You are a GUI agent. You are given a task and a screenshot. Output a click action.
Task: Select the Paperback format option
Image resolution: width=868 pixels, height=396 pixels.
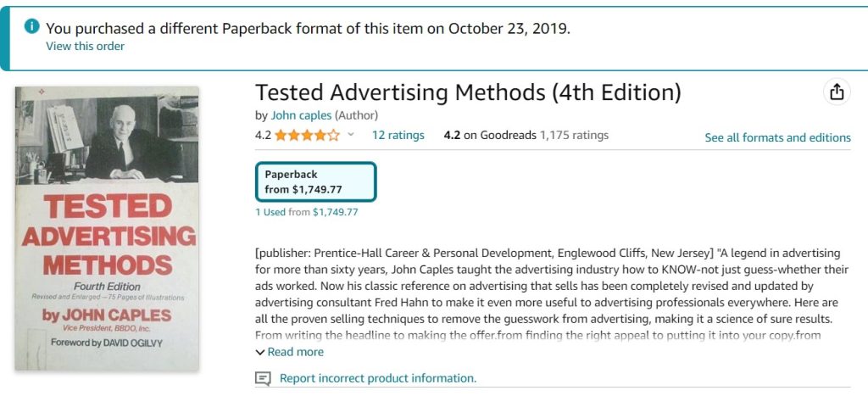tap(315, 181)
